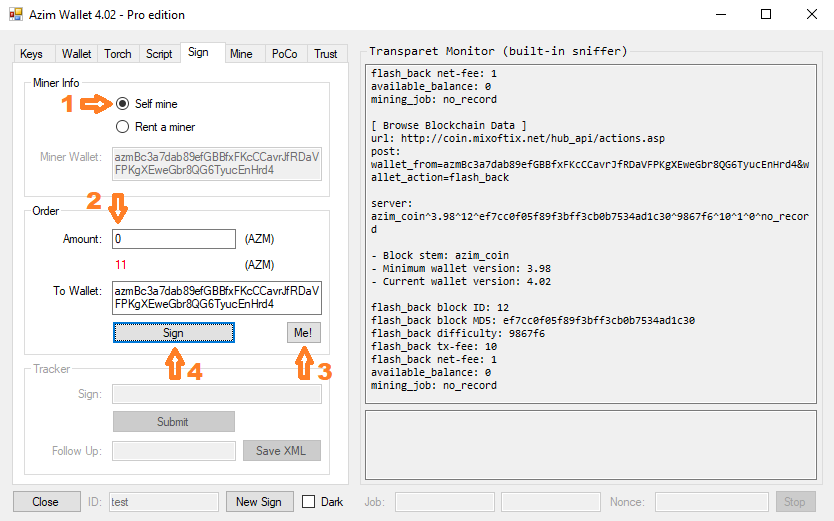
Task: Click the second Job field beside Nonce
Action: [551, 502]
